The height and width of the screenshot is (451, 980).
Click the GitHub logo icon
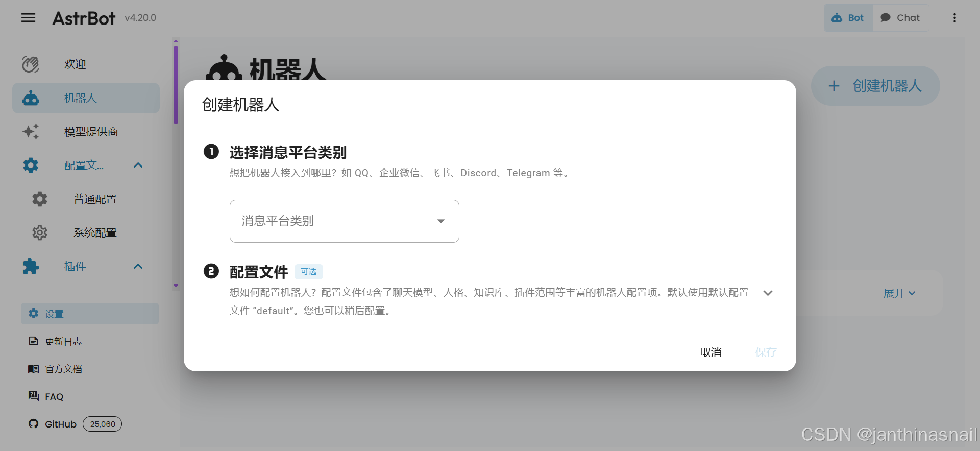tap(33, 424)
